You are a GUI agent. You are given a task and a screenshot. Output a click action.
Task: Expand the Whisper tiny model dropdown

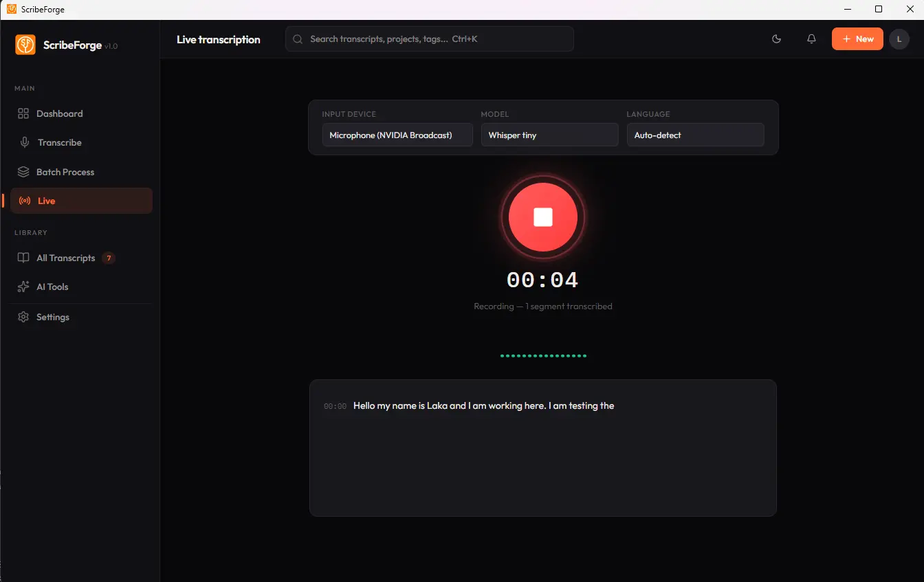click(x=549, y=135)
